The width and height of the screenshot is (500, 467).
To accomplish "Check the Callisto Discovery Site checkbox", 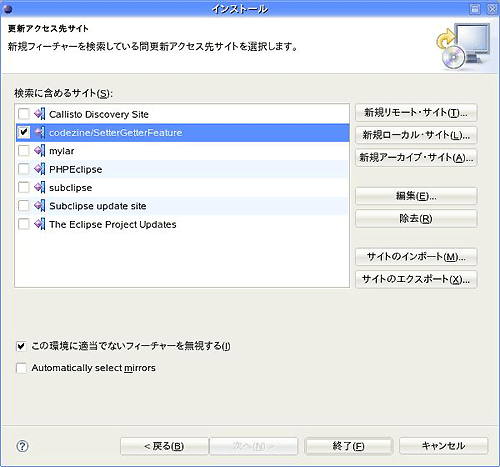I will coord(24,114).
